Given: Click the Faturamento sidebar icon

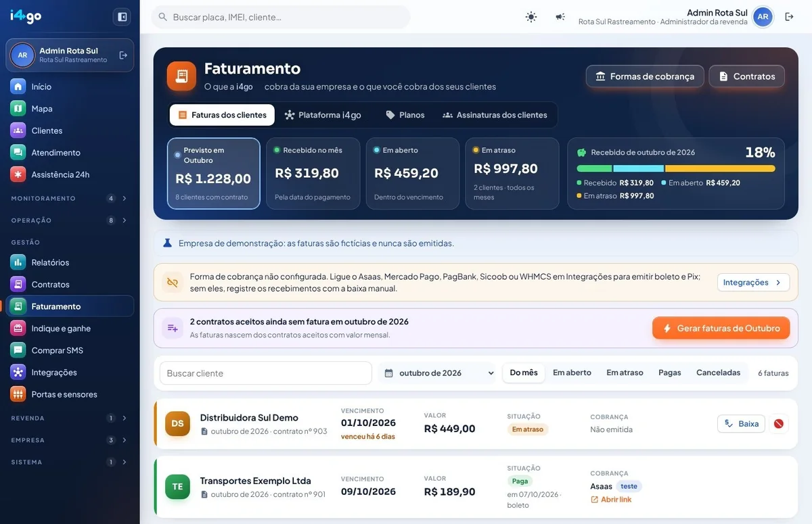Looking at the screenshot, I should pos(18,306).
